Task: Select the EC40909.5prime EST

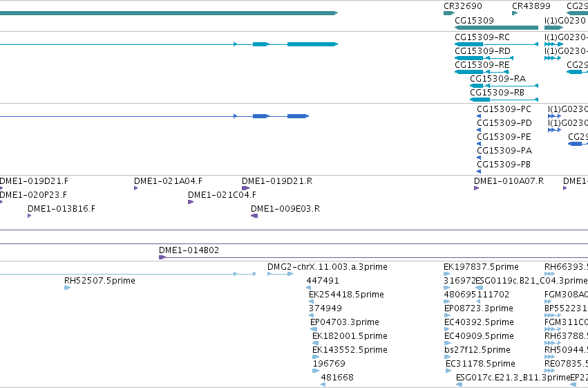Action: tap(479, 336)
